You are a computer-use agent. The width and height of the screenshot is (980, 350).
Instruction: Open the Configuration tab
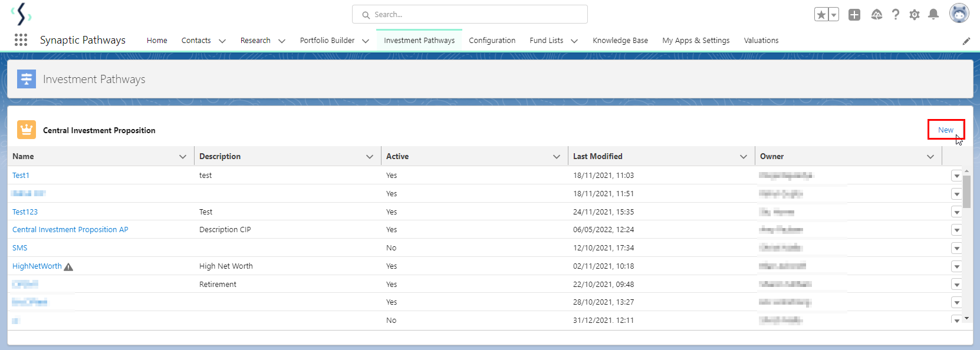492,41
